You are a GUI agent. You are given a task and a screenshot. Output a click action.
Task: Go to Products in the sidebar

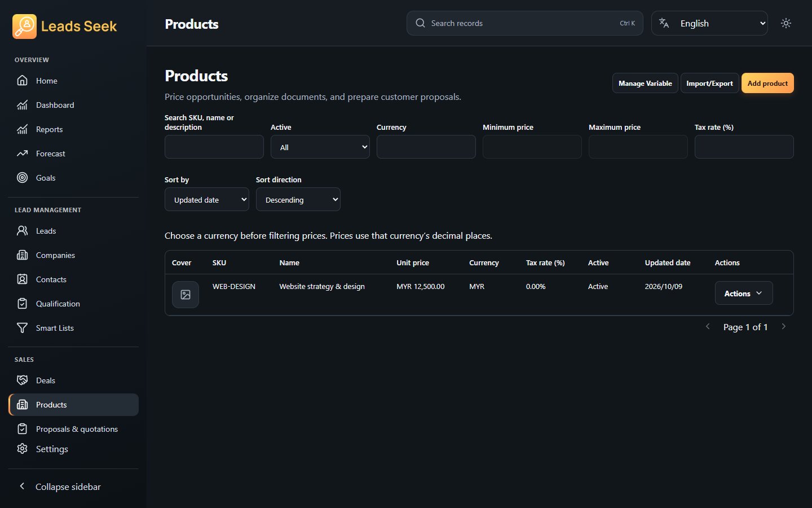point(74,405)
